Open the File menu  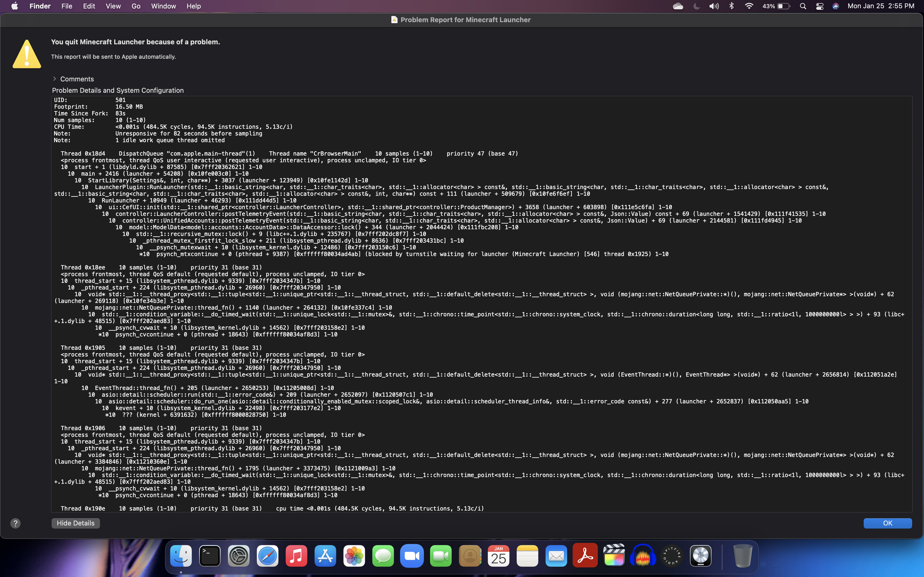(67, 6)
